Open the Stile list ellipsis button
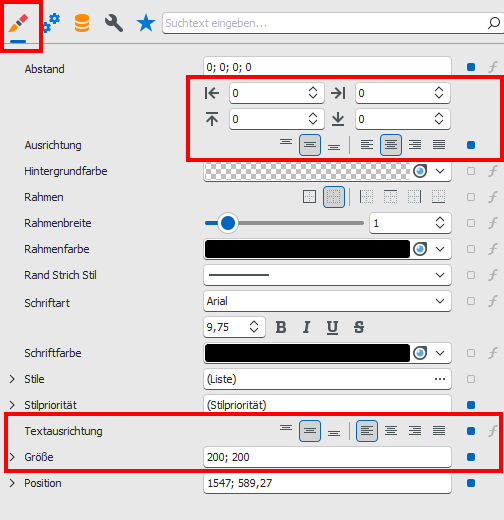This screenshot has height=520, width=504. pyautogui.click(x=440, y=379)
